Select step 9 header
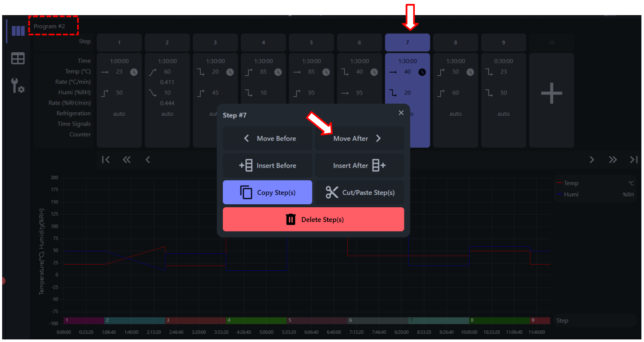Screen dimensions: 644x342 pyautogui.click(x=504, y=43)
